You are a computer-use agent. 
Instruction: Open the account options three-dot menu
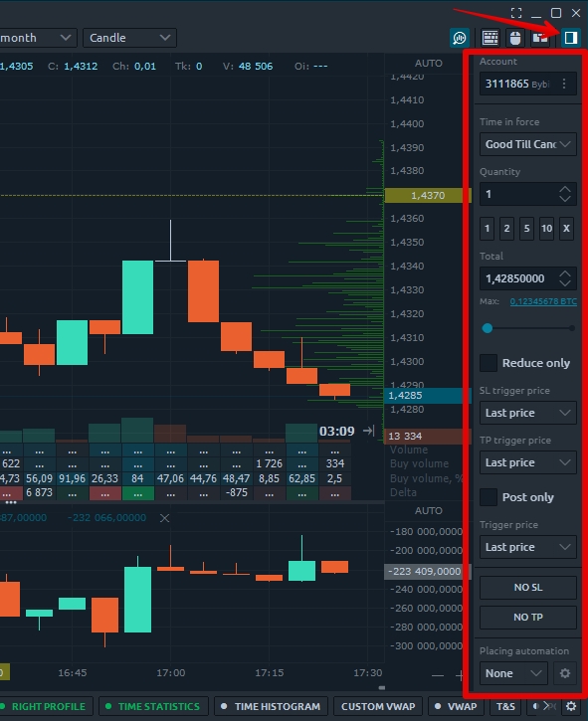(564, 84)
